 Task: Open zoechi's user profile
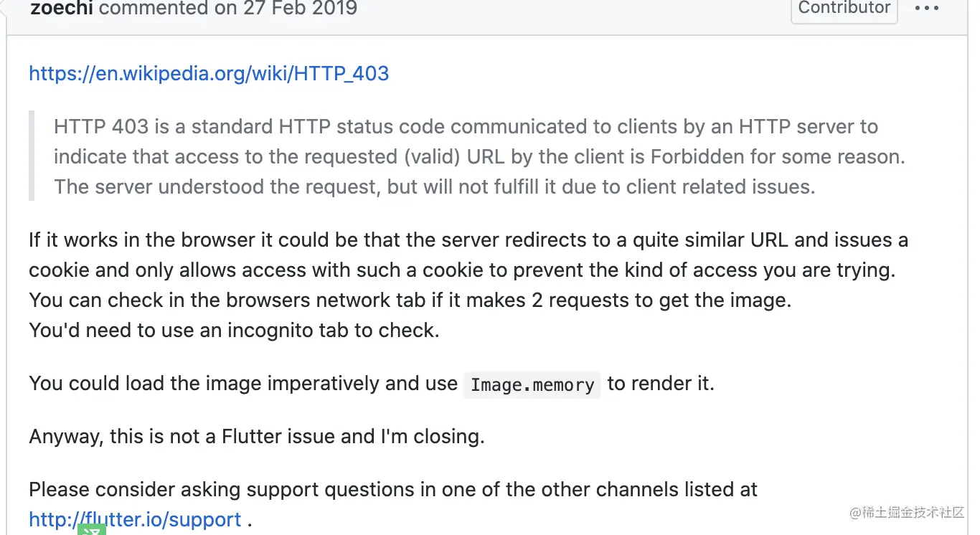[62, 9]
